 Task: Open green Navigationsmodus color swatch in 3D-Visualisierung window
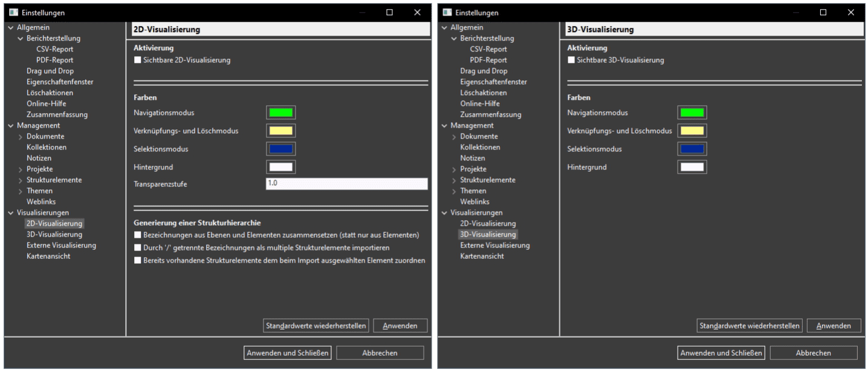pyautogui.click(x=692, y=113)
